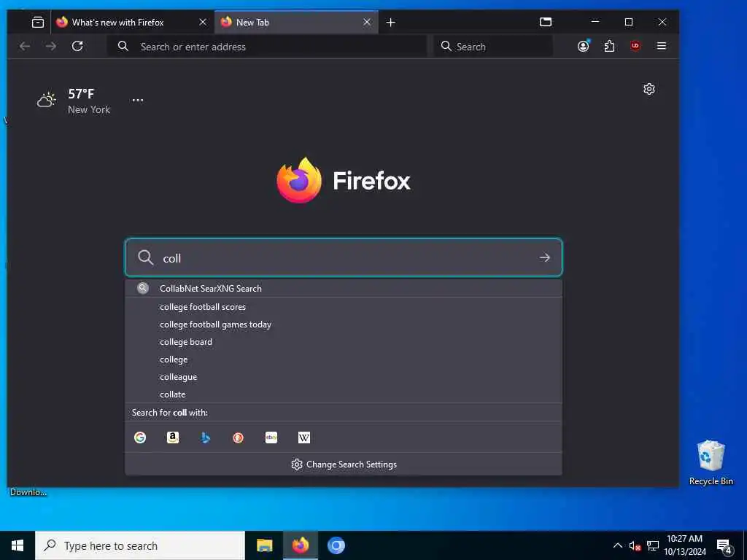Open the Firefox hamburger application menu
747x560 pixels.
(661, 46)
